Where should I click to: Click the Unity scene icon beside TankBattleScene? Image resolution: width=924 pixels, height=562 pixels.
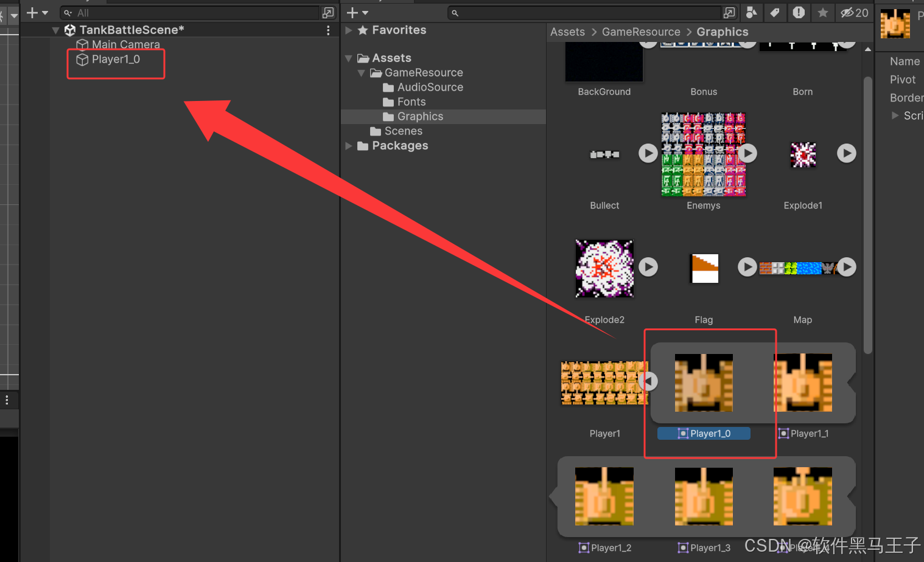click(70, 30)
